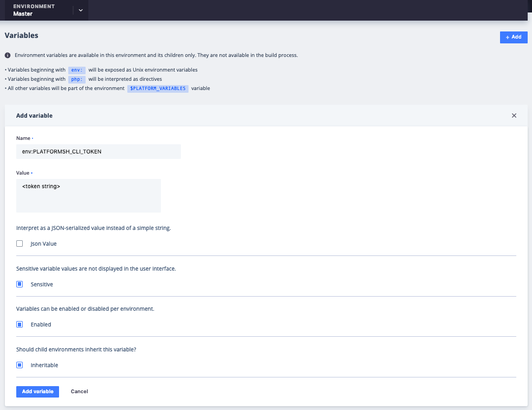532x410 pixels.
Task: Close the Add variable panel with X
Action: (514, 116)
